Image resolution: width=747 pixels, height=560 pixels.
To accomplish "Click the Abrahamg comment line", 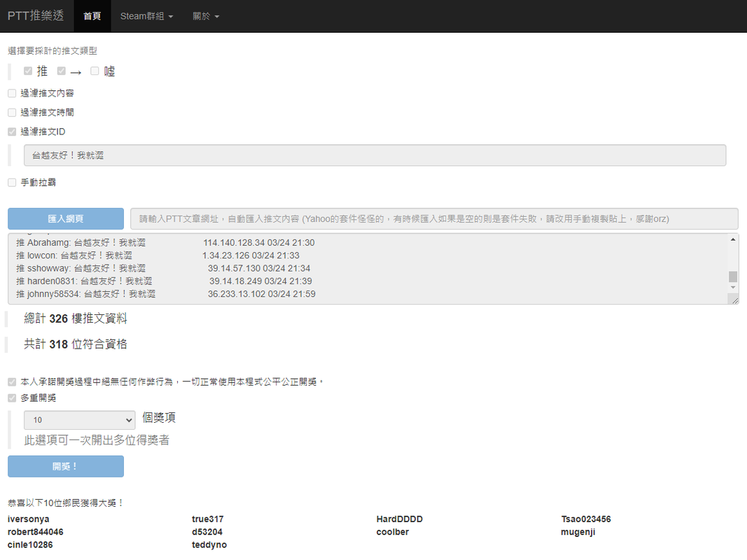I will (165, 243).
